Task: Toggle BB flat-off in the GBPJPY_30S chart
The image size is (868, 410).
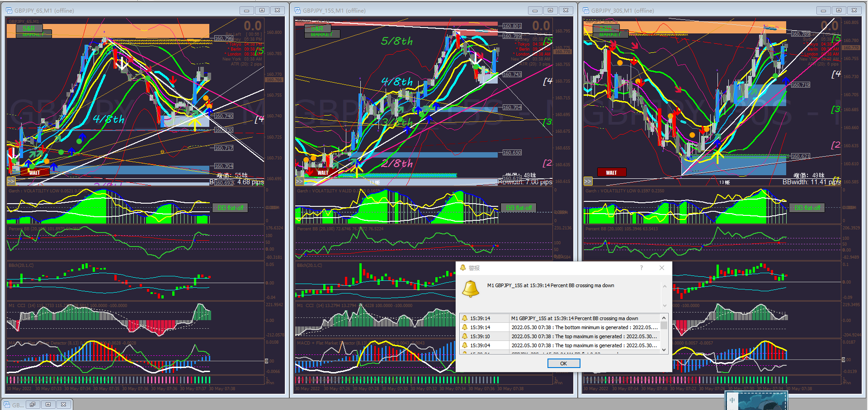Action: (807, 208)
